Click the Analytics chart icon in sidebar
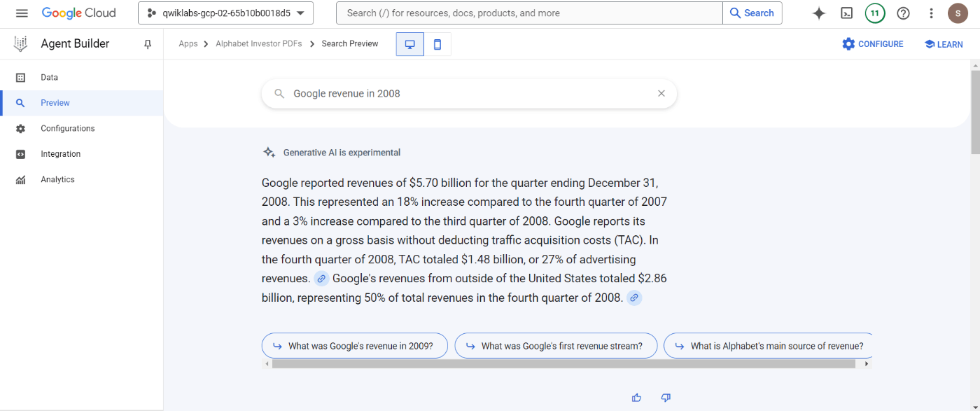 pos(20,180)
